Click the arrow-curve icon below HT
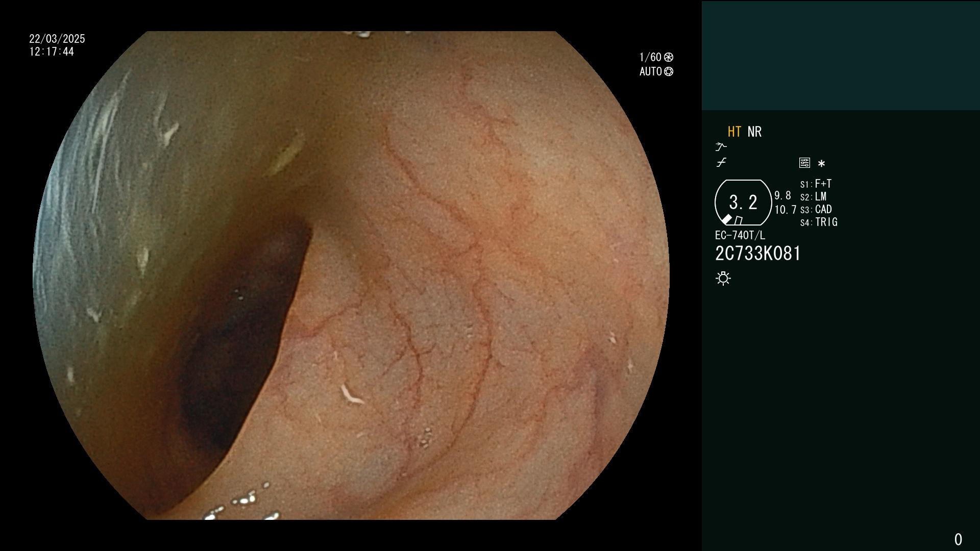 (721, 147)
